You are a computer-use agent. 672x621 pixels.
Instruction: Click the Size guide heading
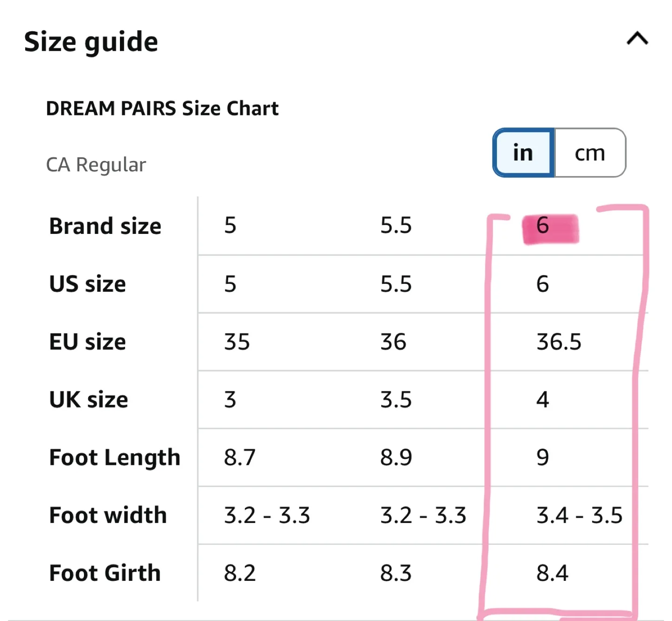point(91,41)
